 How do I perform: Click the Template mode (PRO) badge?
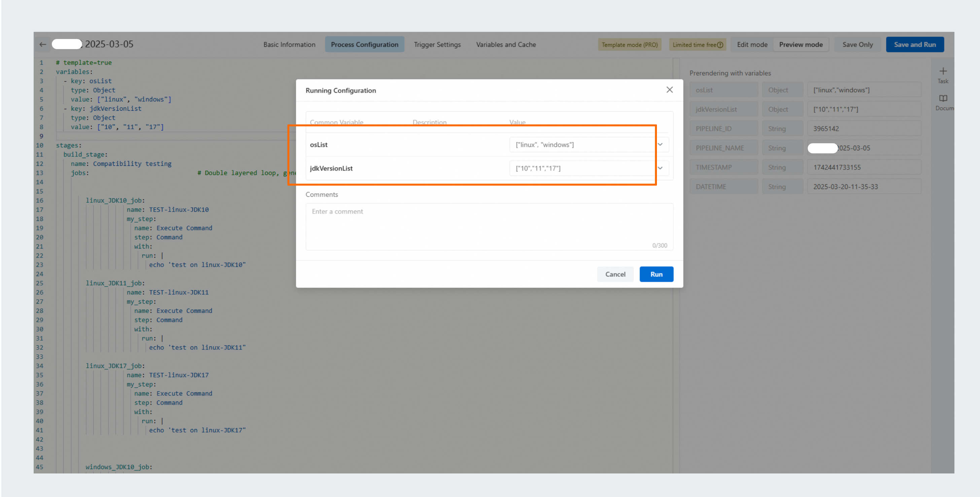(x=630, y=45)
